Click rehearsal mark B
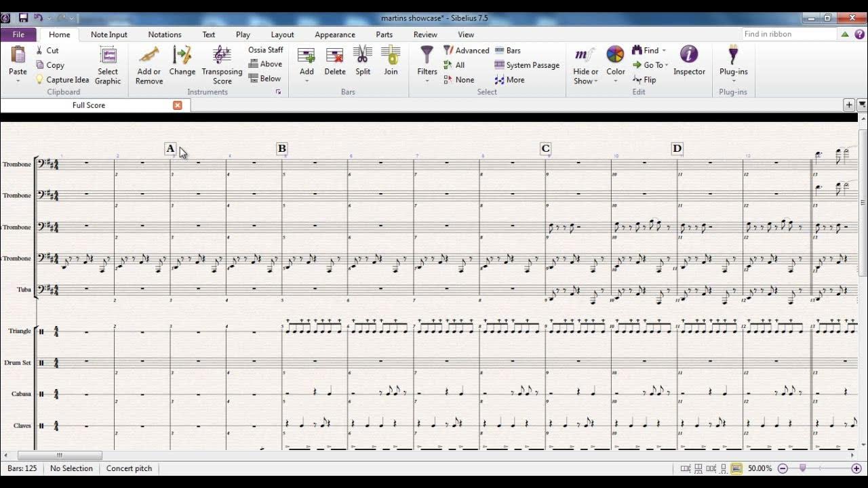This screenshot has height=488, width=868. [282, 148]
